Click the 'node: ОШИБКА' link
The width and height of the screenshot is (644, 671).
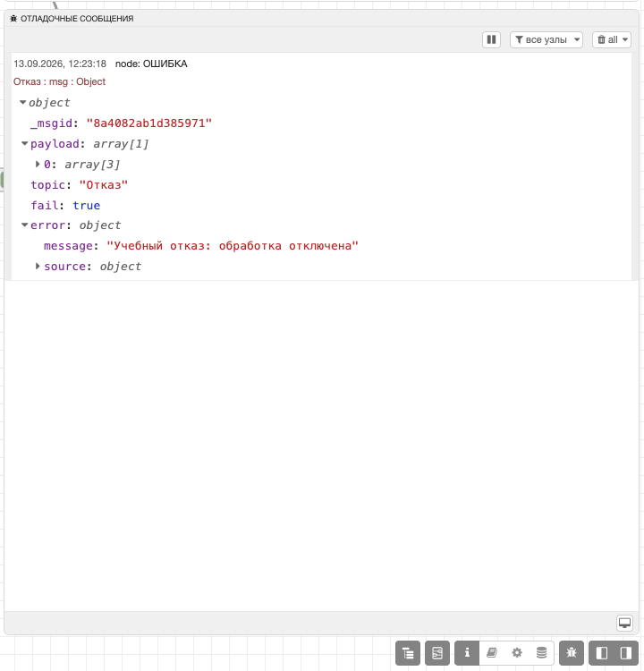151,64
